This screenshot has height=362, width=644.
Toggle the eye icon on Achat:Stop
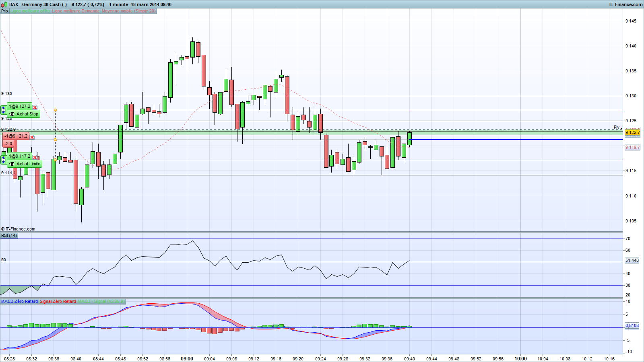12,114
